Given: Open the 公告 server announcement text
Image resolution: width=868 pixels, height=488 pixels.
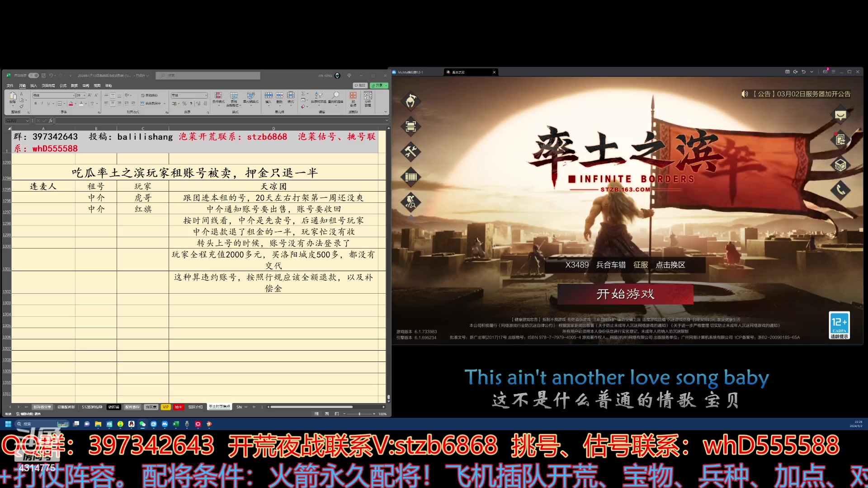Looking at the screenshot, I should [x=802, y=94].
